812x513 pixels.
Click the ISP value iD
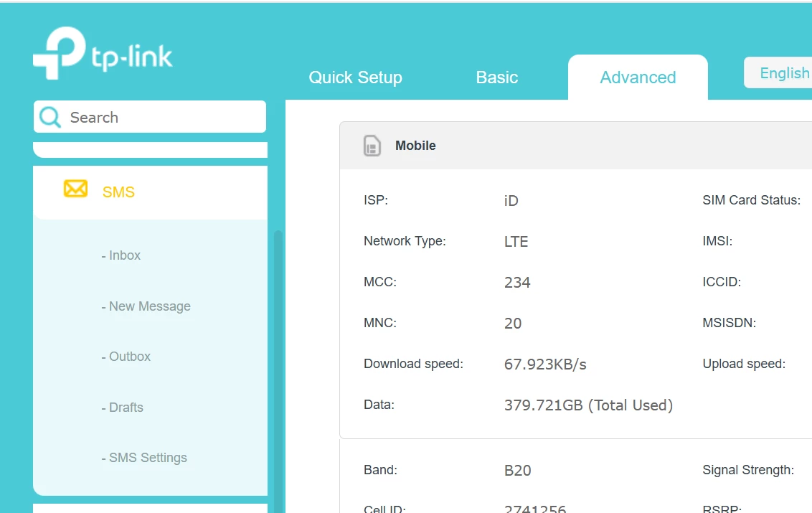click(511, 201)
